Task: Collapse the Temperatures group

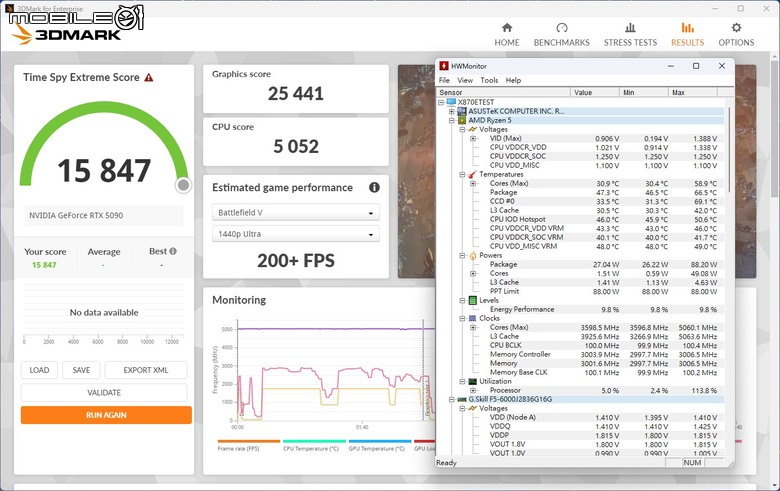Action: pyautogui.click(x=462, y=175)
